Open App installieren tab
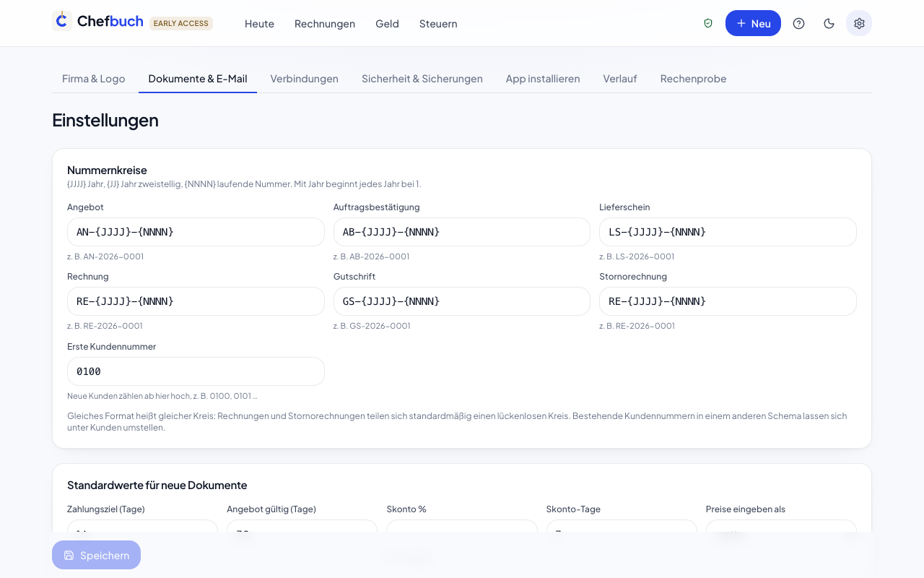Viewport: 924px width, 578px height. (x=543, y=79)
